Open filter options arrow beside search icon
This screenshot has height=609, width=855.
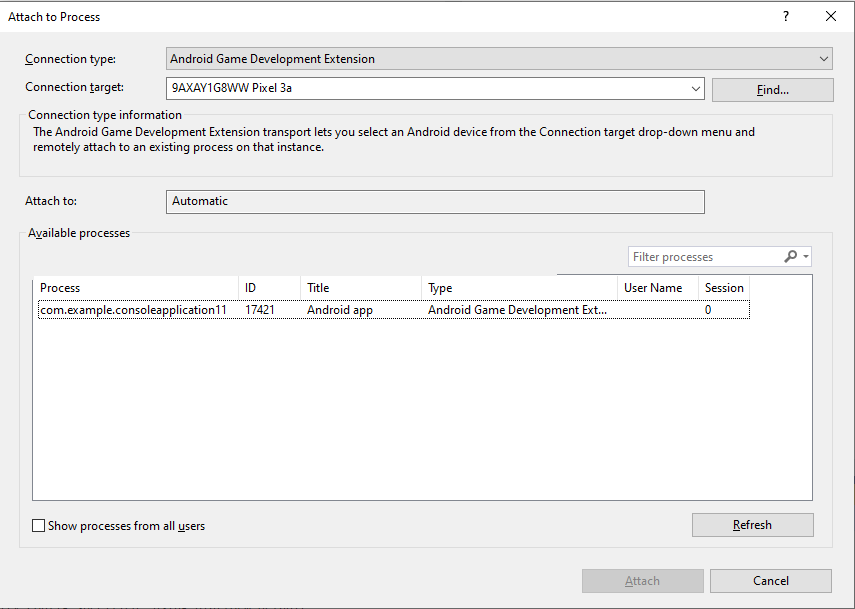click(805, 257)
